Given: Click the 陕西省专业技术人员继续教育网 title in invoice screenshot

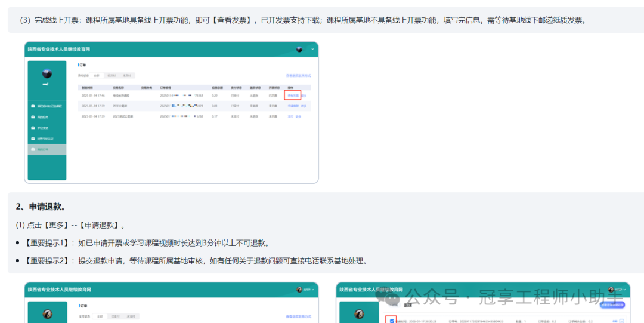Looking at the screenshot, I should tap(58, 50).
